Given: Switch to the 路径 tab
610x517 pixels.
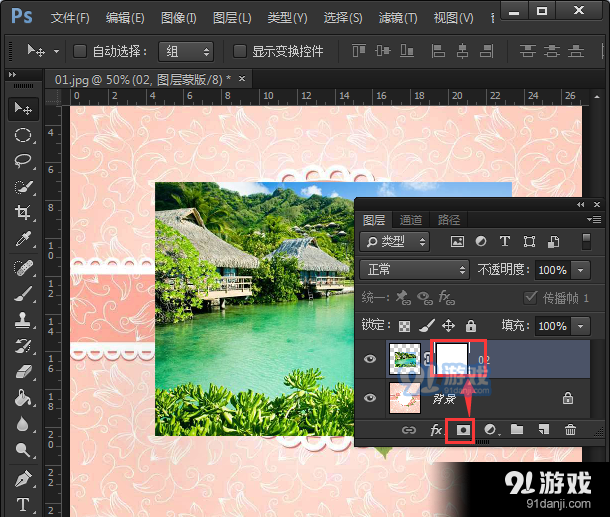Looking at the screenshot, I should pos(449,220).
